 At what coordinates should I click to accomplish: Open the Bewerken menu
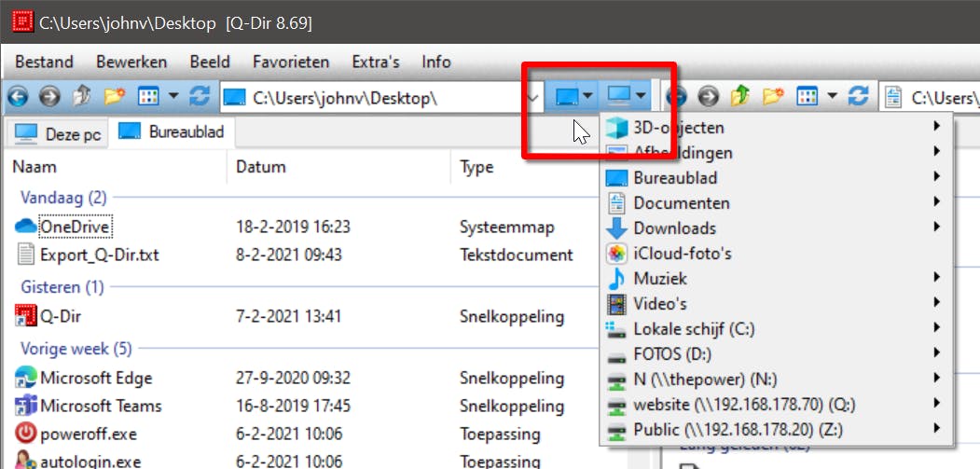point(131,62)
